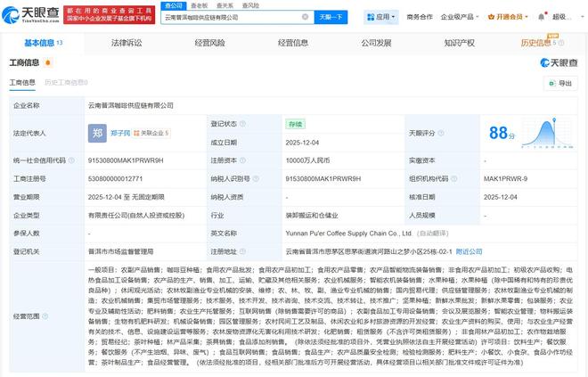Viewport: 588px width, 377px height.
Task: Click the 10000万人民币 registered capital value
Action: [307, 160]
